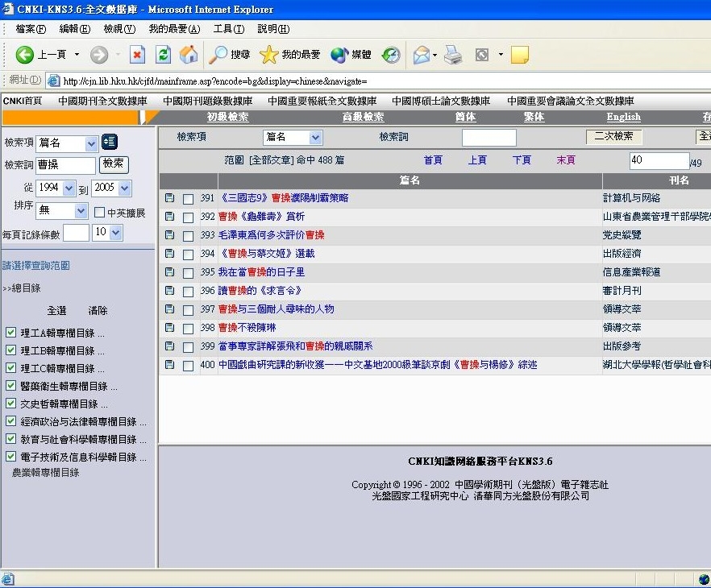Viewport: 711px width, 588px height.
Task: Click save icon for result 400
Action: [169, 365]
